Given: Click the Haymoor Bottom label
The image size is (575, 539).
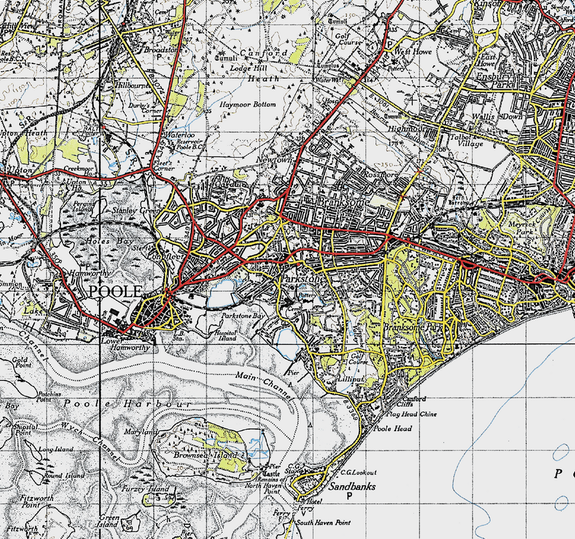Looking at the screenshot, I should (248, 105).
